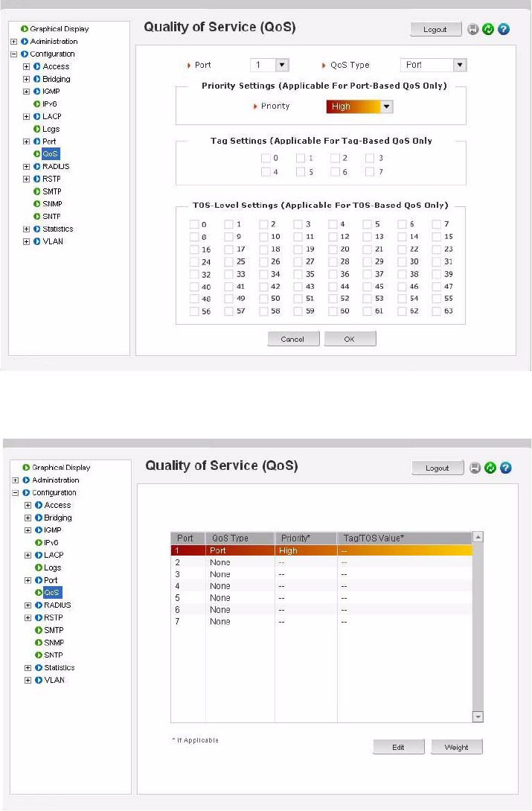The height and width of the screenshot is (811, 532).
Task: Collapse Configuration node in top tree
Action: pyautogui.click(x=14, y=54)
